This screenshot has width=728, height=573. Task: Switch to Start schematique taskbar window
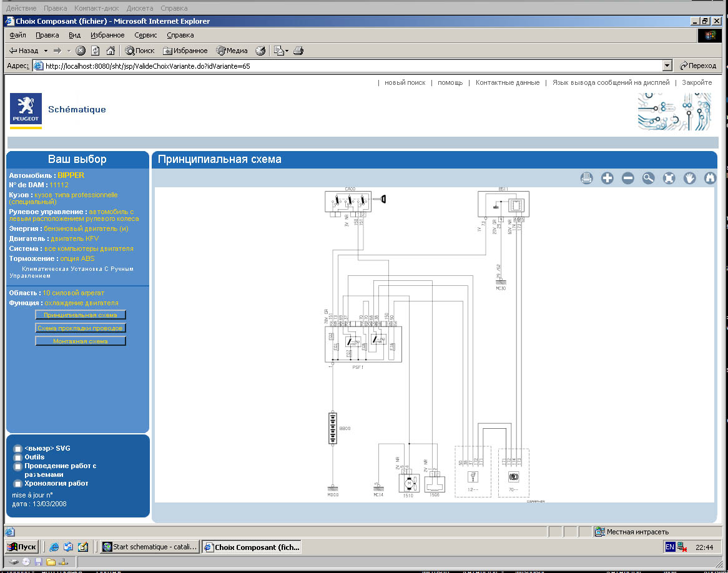click(150, 547)
